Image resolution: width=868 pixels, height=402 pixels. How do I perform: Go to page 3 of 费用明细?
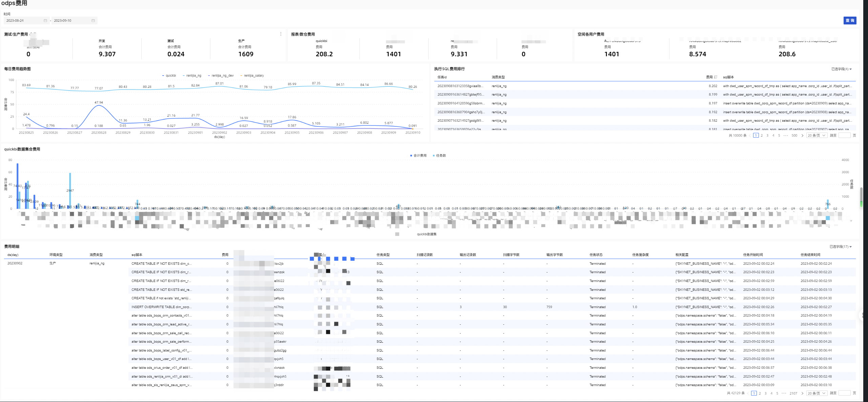[766, 393]
